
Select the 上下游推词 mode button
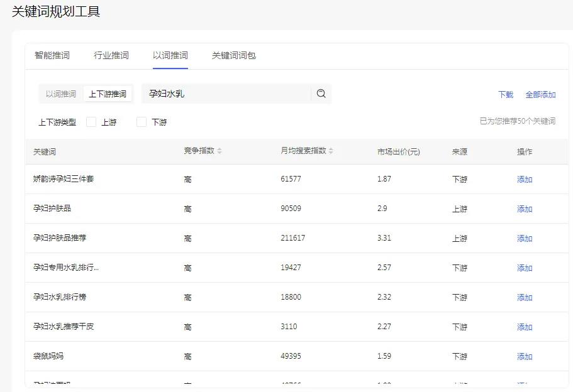tap(108, 93)
